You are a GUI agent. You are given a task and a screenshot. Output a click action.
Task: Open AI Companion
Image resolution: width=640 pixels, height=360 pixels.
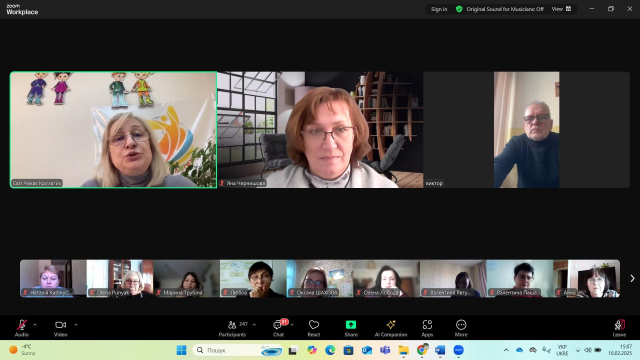point(391,328)
